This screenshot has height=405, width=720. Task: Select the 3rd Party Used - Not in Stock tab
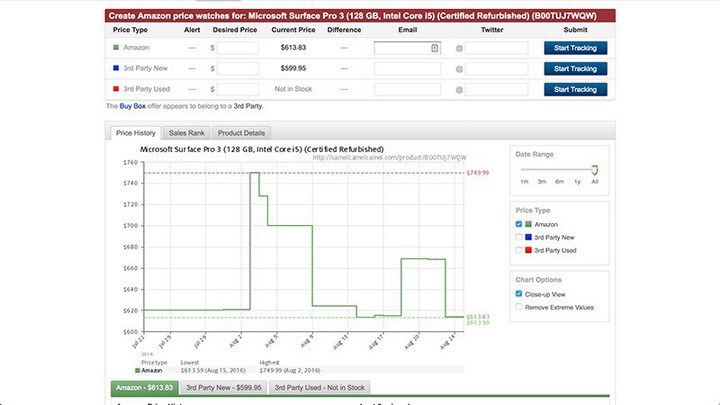pyautogui.click(x=320, y=388)
